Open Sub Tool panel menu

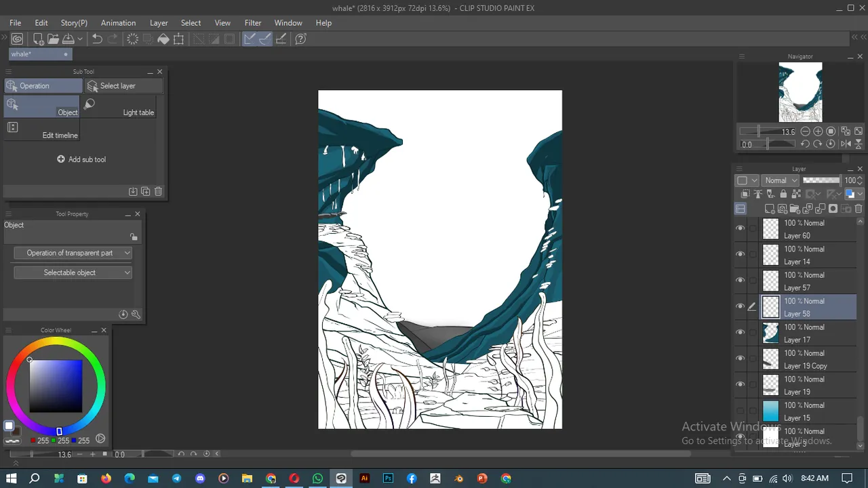click(x=9, y=71)
